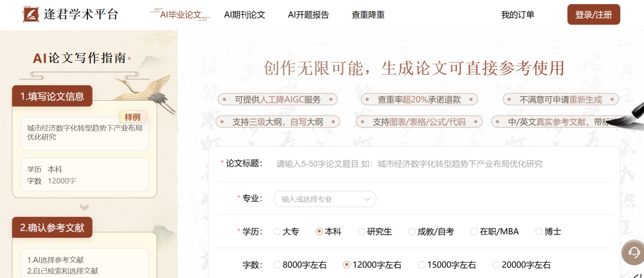Choose 8000字左右 word count
Screen dimensions: 644x278
300,265
